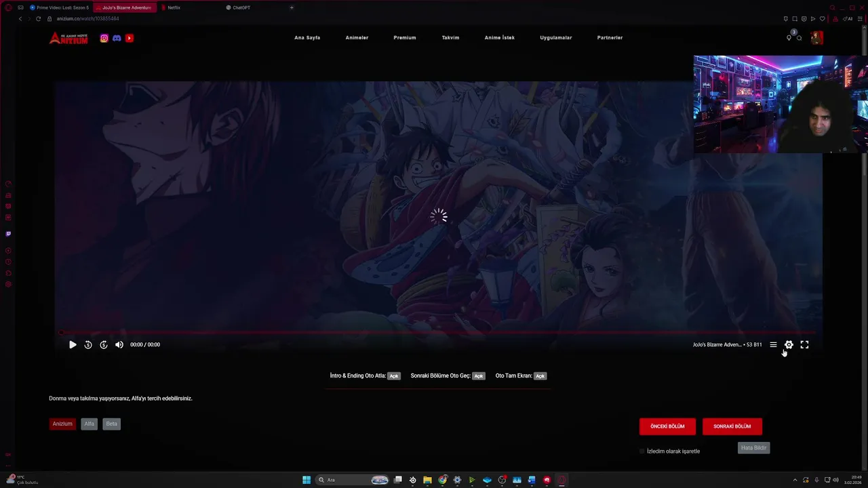
Task: Open taskbar volume control
Action: point(835,480)
